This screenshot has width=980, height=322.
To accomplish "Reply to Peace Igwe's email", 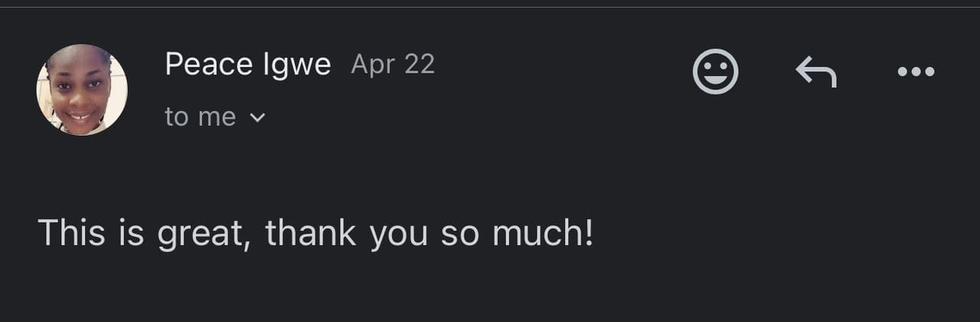I will coord(815,72).
